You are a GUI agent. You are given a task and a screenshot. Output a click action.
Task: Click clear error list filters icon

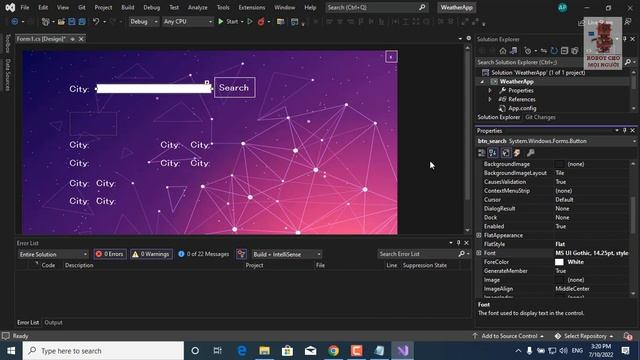tap(241, 254)
